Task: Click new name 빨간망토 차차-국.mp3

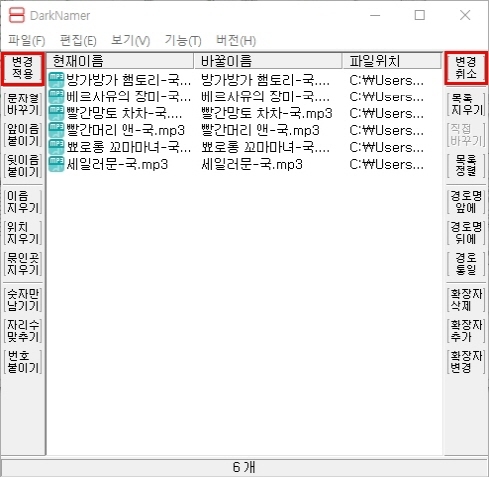Action: tap(267, 113)
